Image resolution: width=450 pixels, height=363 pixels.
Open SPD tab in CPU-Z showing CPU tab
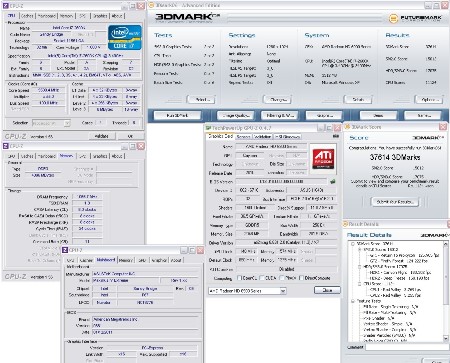[x=83, y=16]
